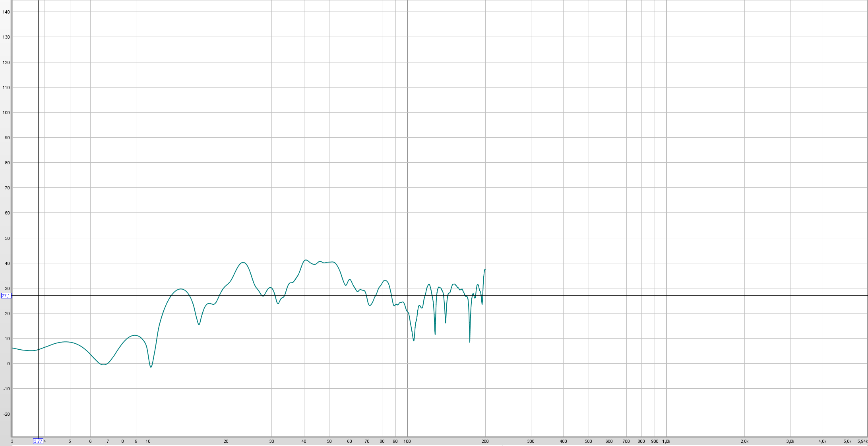This screenshot has height=446, width=868.
Task: Click the curve endpoint at 200 Hz
Action: click(x=485, y=270)
